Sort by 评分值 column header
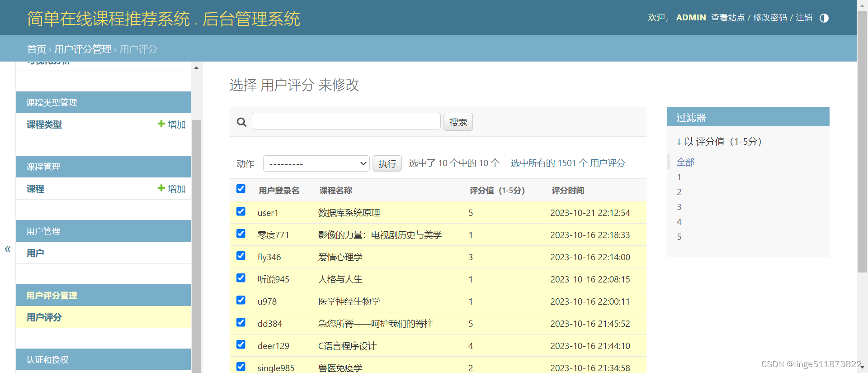The image size is (868, 373). click(x=497, y=191)
